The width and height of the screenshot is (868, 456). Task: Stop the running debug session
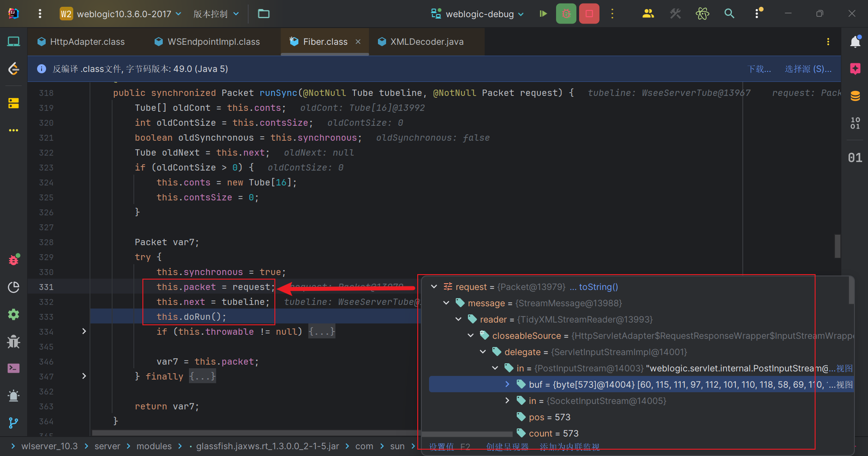(589, 14)
